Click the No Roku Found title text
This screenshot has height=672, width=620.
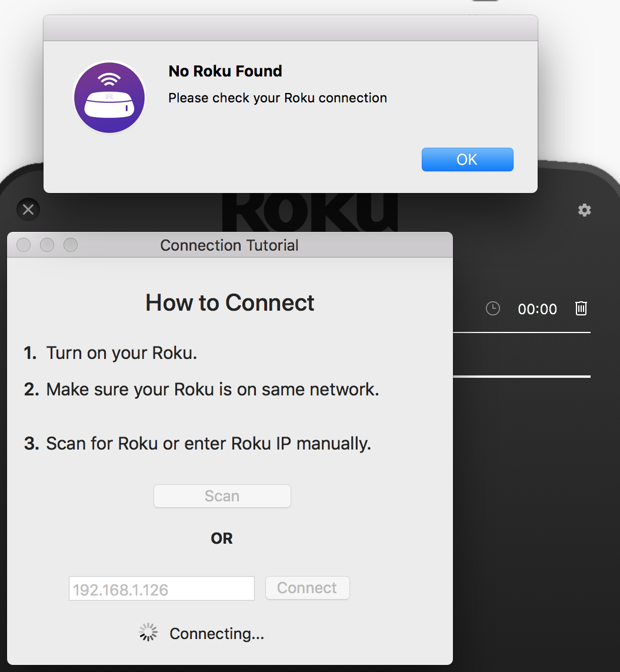(225, 71)
